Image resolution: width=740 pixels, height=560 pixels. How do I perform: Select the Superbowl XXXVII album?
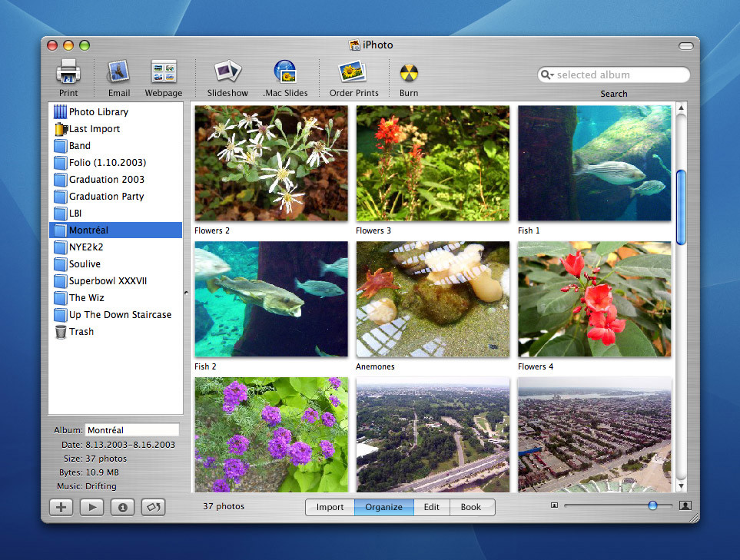(115, 281)
